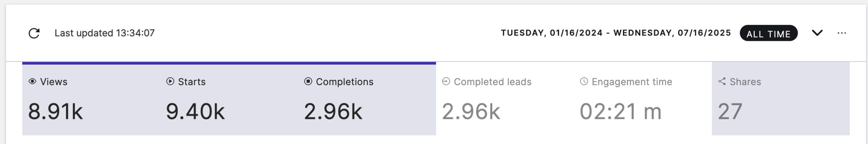
Task: Open the date range 01/16/2024 - 07/16/2025
Action: [616, 33]
